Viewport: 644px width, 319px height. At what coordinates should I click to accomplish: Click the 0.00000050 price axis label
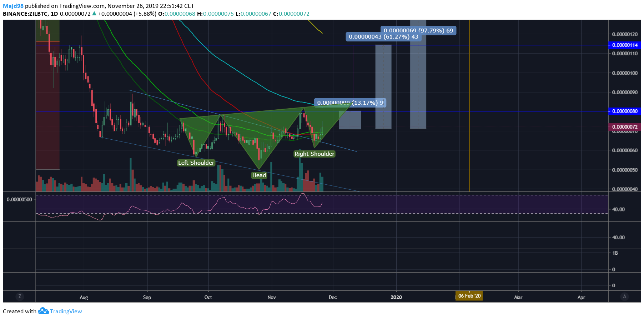pos(625,170)
